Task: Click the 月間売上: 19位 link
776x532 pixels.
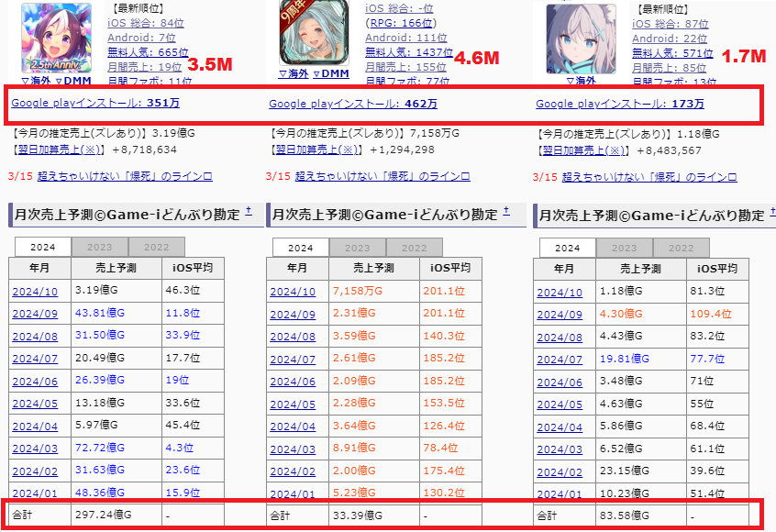Action: [x=145, y=67]
